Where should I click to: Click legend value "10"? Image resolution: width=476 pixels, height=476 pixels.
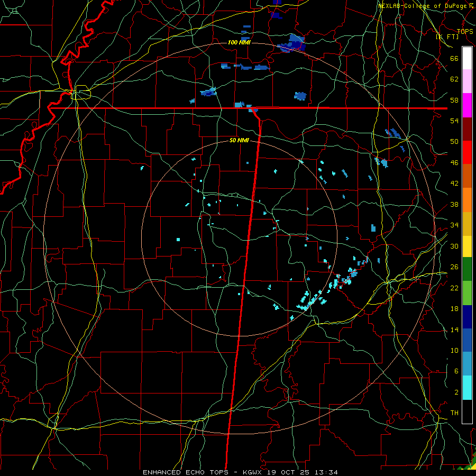pyautogui.click(x=454, y=350)
